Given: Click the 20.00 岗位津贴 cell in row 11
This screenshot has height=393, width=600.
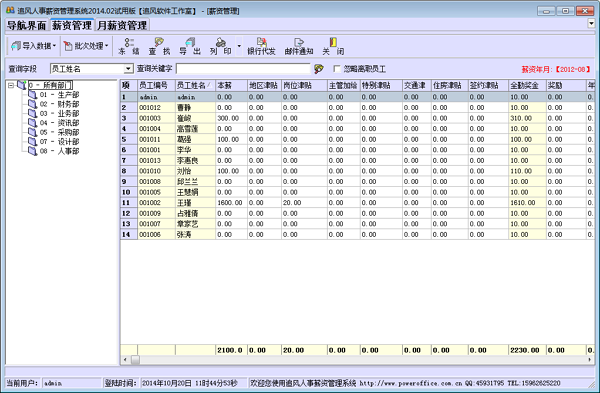Looking at the screenshot, I should point(304,203).
